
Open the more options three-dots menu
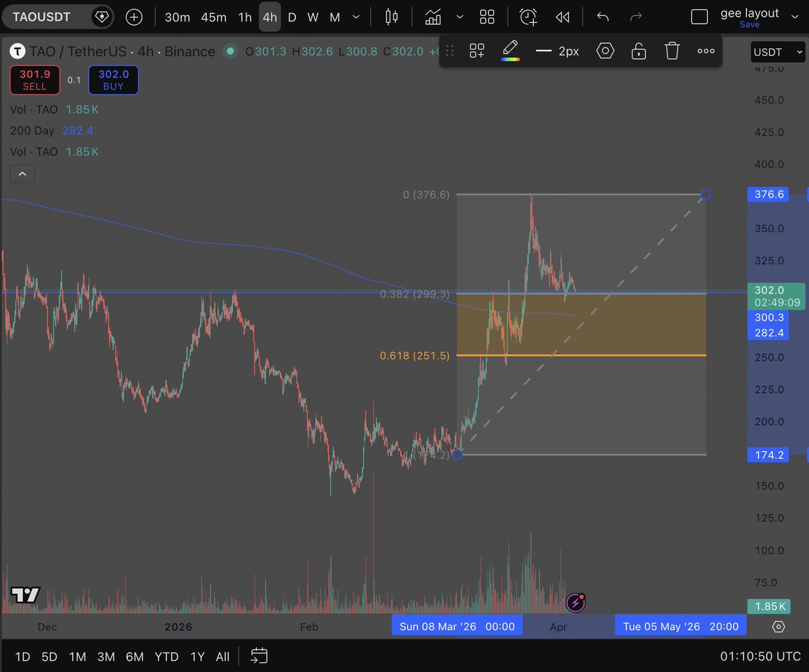(x=706, y=51)
